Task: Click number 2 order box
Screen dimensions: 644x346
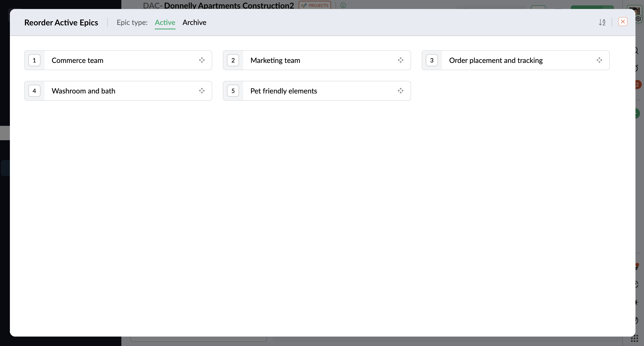Action: 233,60
